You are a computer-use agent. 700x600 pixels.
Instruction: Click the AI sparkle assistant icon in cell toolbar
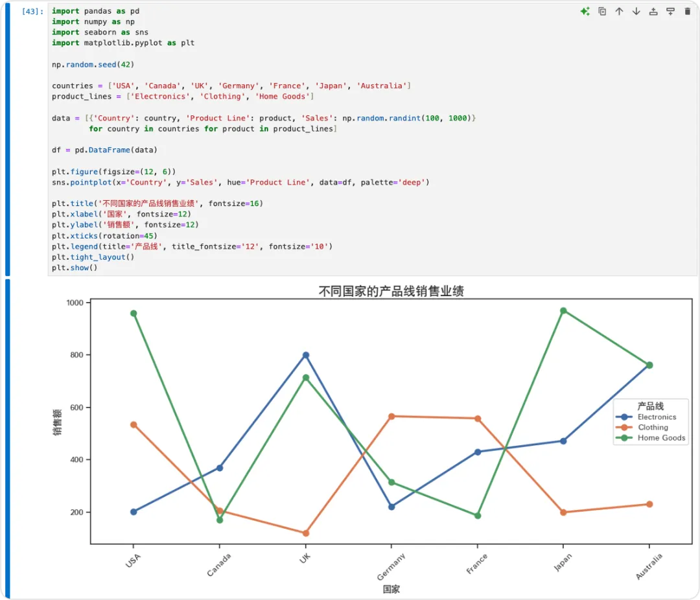585,12
